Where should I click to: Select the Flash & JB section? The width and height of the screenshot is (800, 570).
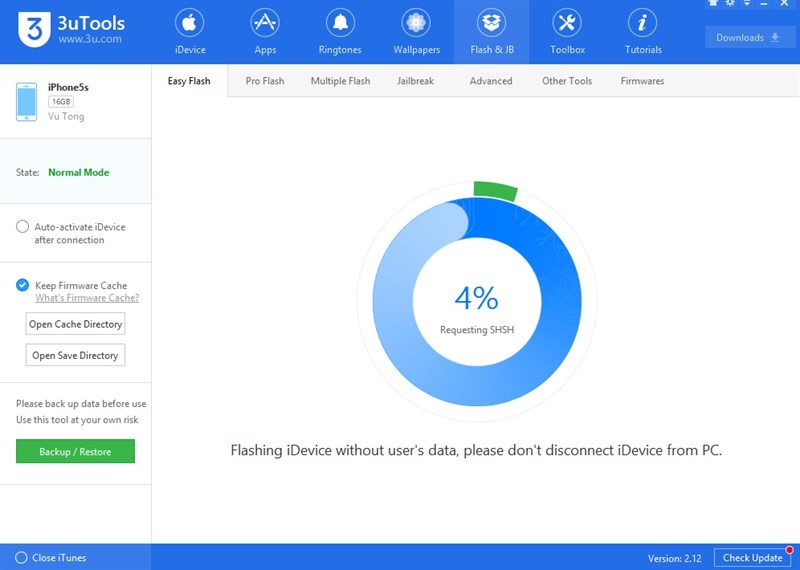491,32
